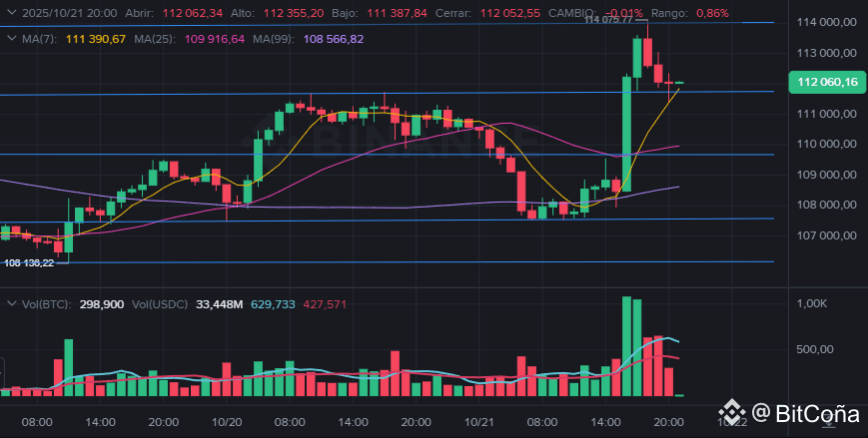Click the red volume MA value 427,571
This screenshot has width=868, height=438.
[325, 304]
